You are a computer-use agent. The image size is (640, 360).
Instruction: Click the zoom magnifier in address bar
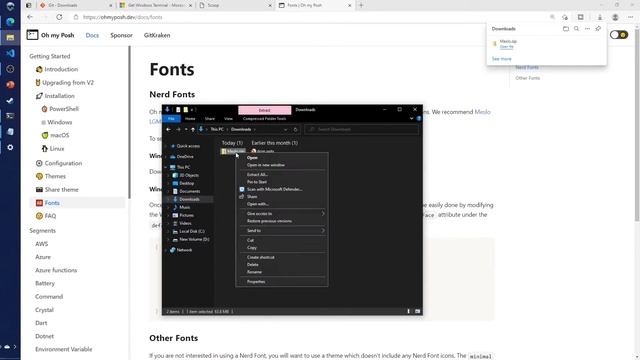(x=552, y=17)
